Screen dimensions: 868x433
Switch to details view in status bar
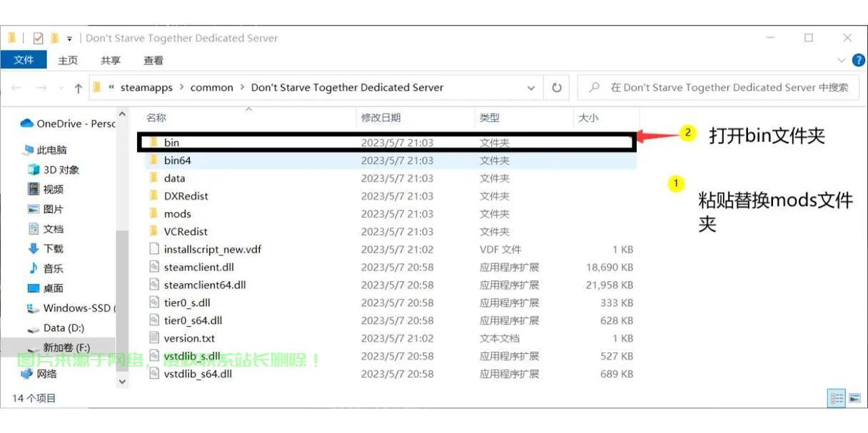pos(836,398)
